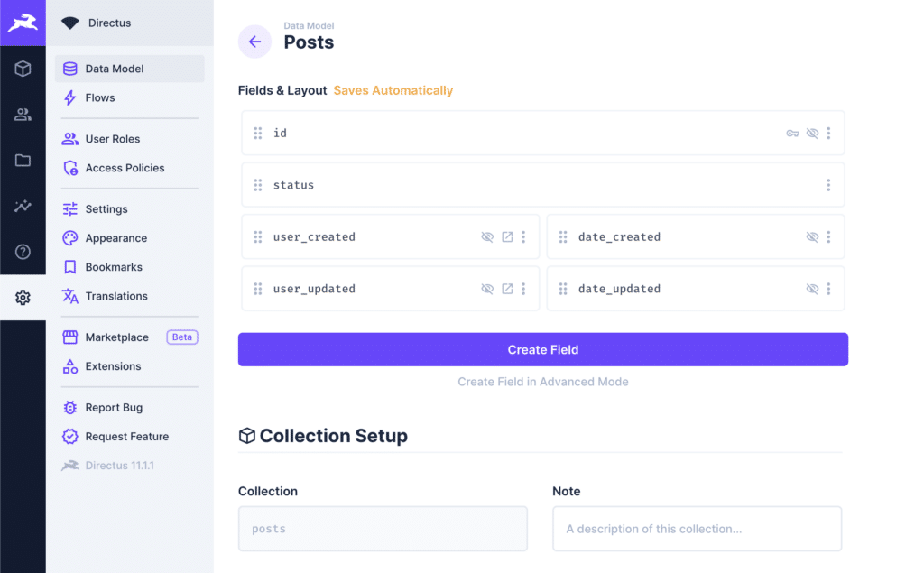Click Create Field in Advanced Mode link
The width and height of the screenshot is (924, 573).
[x=542, y=382]
